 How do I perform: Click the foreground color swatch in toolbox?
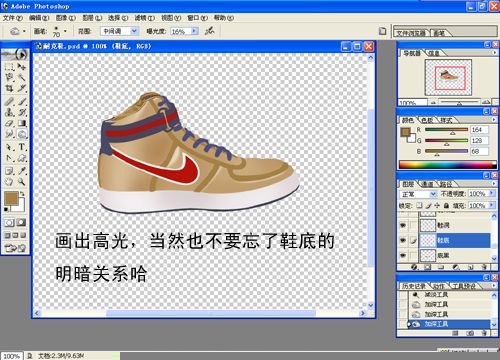pyautogui.click(x=11, y=198)
